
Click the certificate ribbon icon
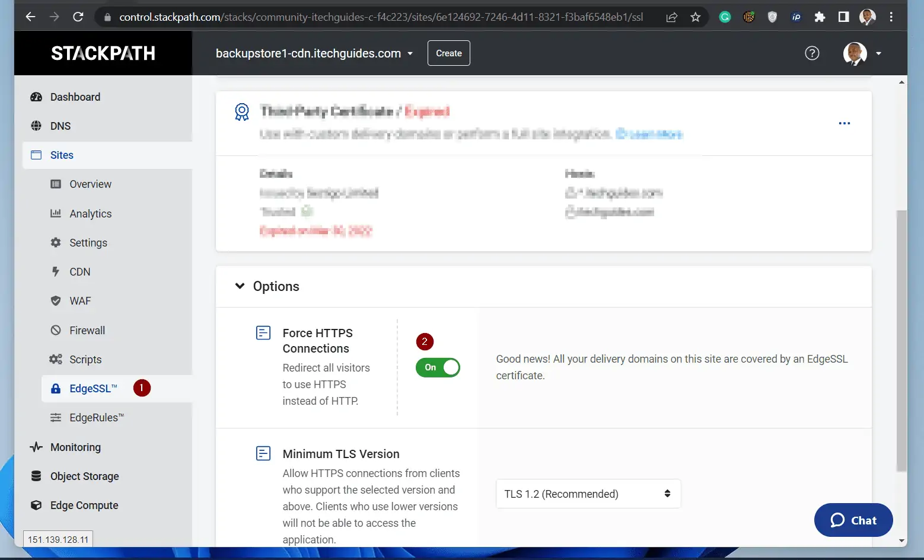pyautogui.click(x=242, y=111)
